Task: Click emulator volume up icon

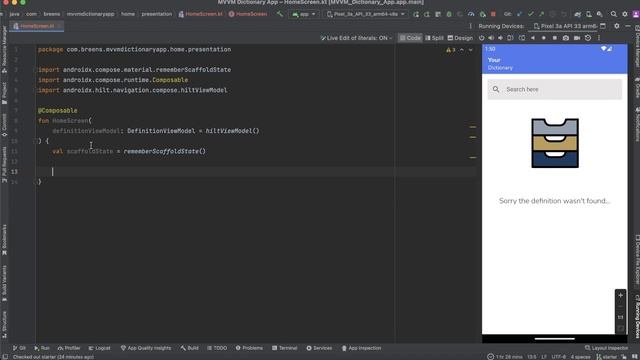Action: (x=491, y=38)
